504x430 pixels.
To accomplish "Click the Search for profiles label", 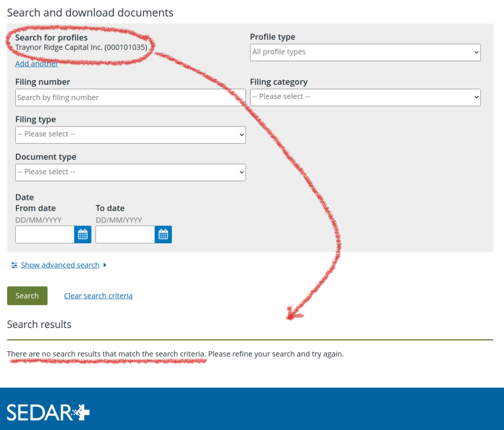I will pos(51,37).
